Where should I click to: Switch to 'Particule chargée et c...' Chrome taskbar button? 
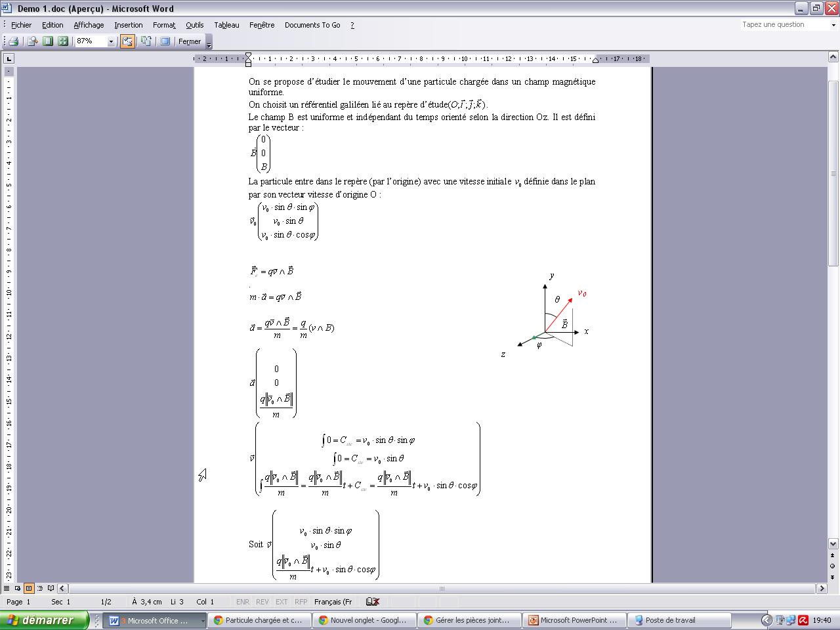pos(261,620)
